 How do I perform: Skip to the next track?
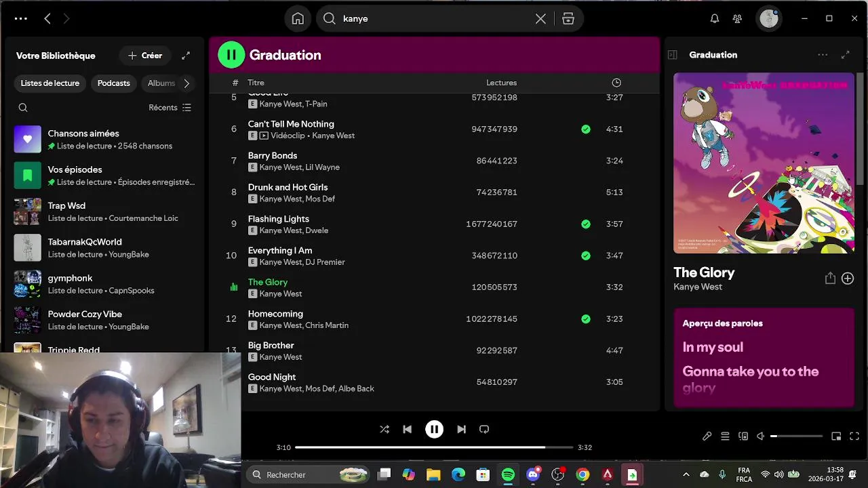[461, 429]
